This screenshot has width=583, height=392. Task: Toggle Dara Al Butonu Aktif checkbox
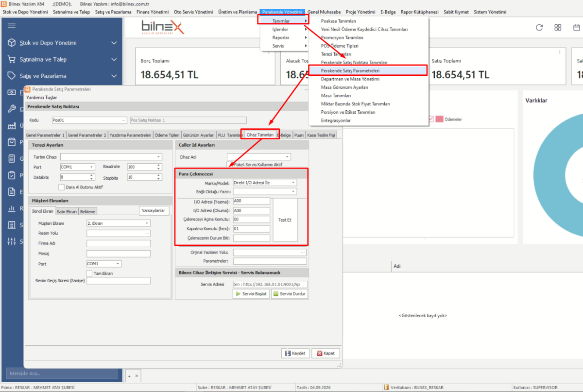pos(61,187)
